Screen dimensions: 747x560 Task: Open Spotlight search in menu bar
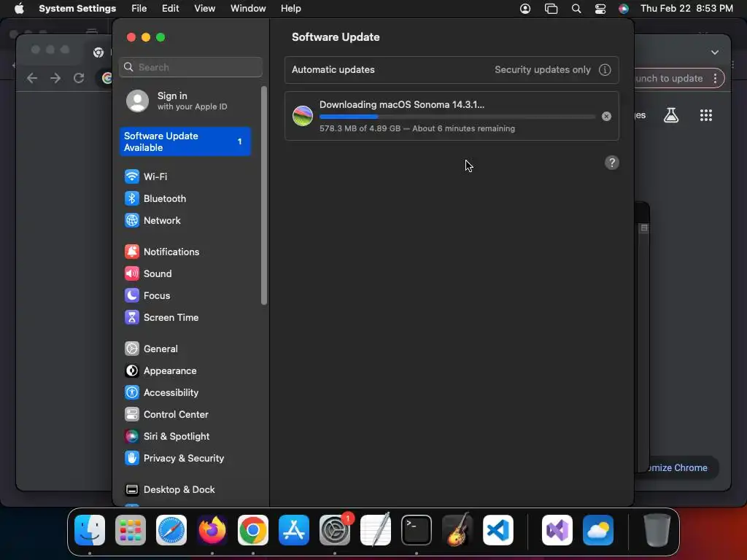[x=576, y=9]
